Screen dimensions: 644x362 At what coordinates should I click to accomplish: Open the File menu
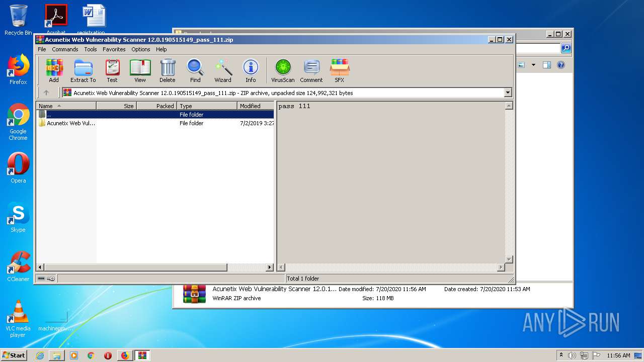[42, 49]
